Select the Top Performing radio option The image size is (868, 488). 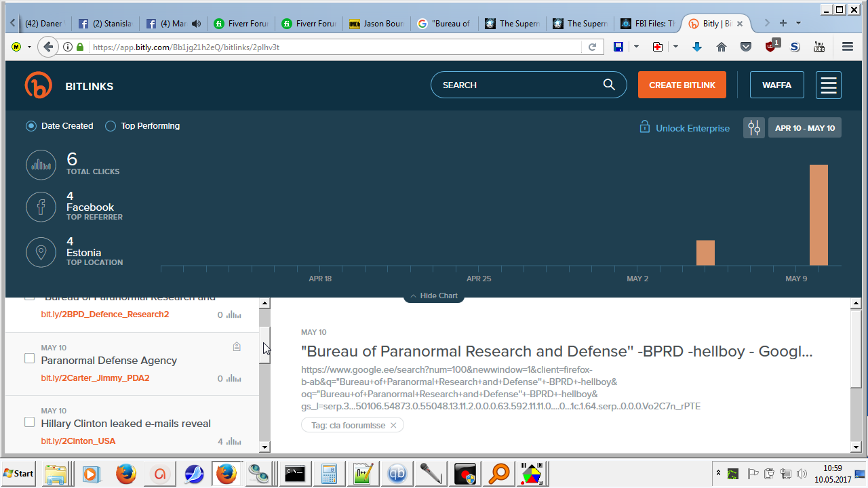coord(111,126)
